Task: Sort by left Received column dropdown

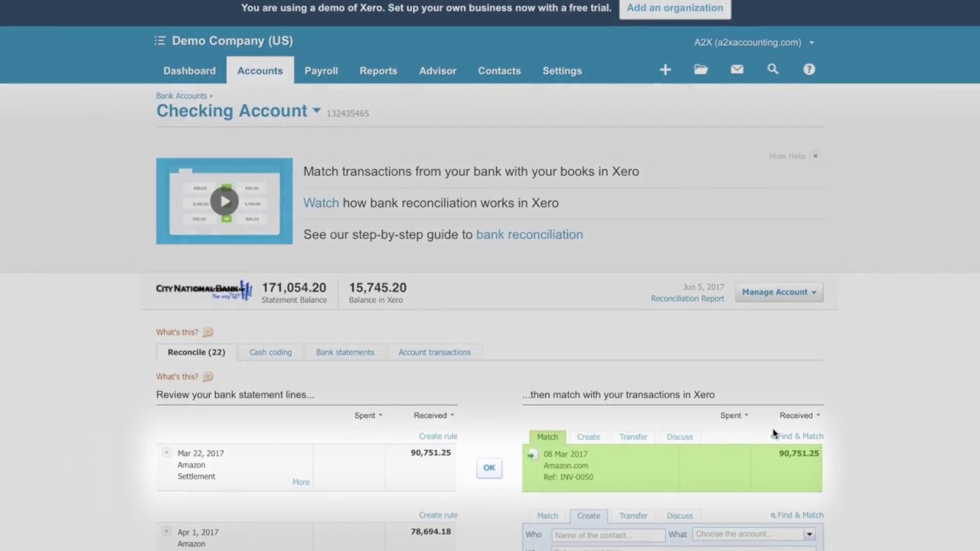Action: (x=434, y=416)
